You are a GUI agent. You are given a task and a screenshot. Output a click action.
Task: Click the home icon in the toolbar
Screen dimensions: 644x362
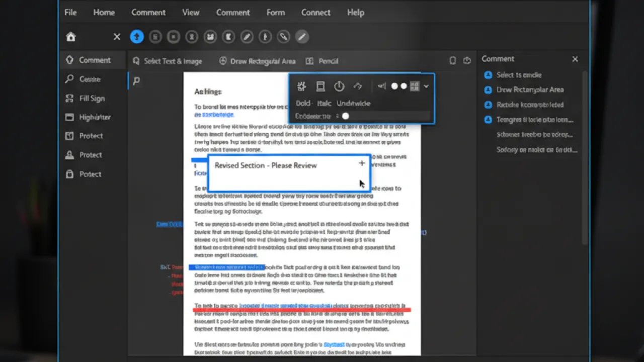point(71,37)
